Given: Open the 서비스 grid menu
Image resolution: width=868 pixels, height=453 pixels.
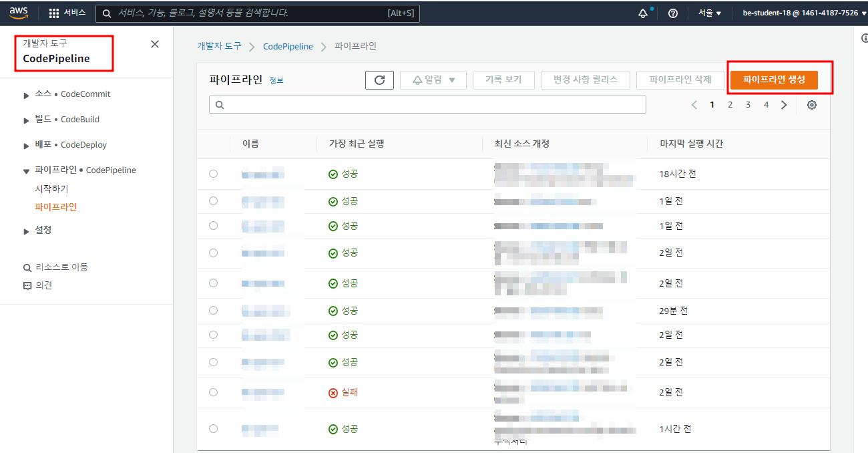Looking at the screenshot, I should [x=67, y=13].
